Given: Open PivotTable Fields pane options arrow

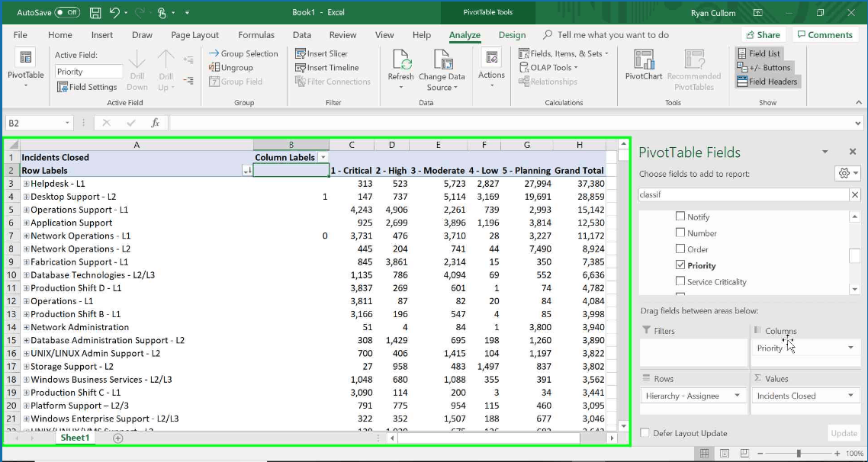Looking at the screenshot, I should 825,152.
